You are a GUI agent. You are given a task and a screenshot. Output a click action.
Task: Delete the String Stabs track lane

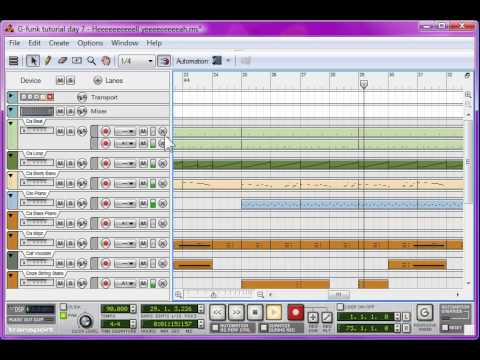click(163, 284)
